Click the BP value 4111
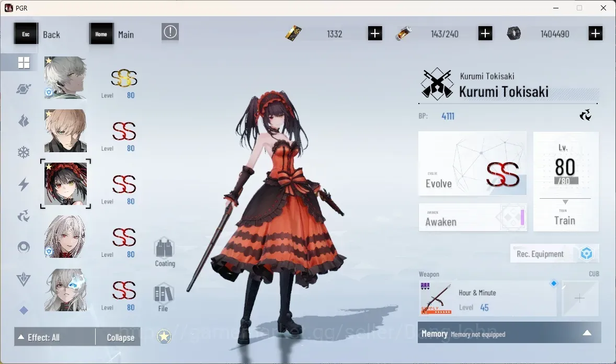This screenshot has height=364, width=616. click(448, 116)
